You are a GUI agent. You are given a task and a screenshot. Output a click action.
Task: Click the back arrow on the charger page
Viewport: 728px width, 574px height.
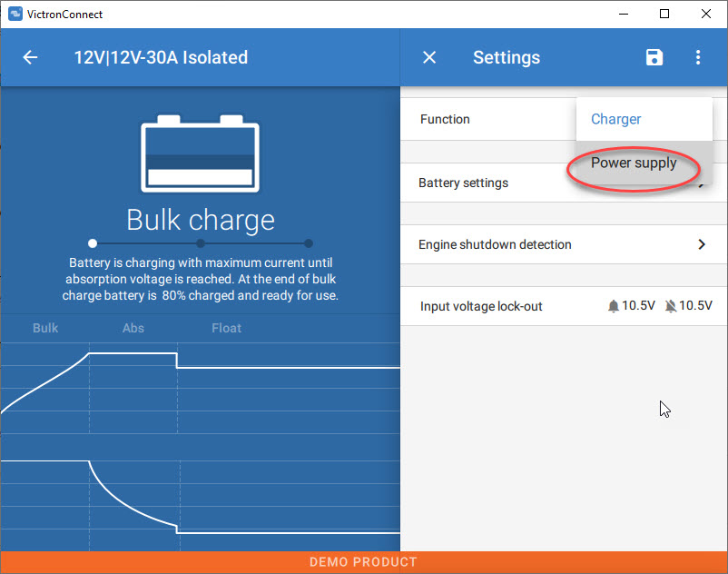[30, 57]
